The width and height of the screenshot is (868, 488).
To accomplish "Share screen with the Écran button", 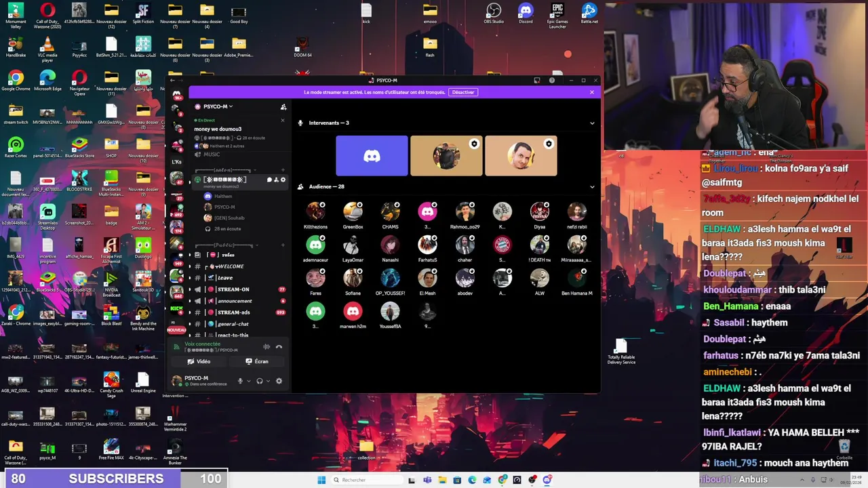I will 256,361.
